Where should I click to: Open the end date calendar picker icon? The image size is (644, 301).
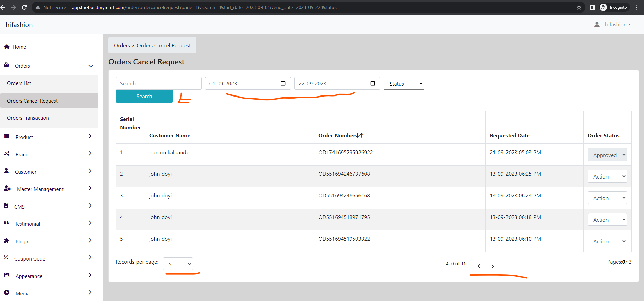click(x=373, y=83)
